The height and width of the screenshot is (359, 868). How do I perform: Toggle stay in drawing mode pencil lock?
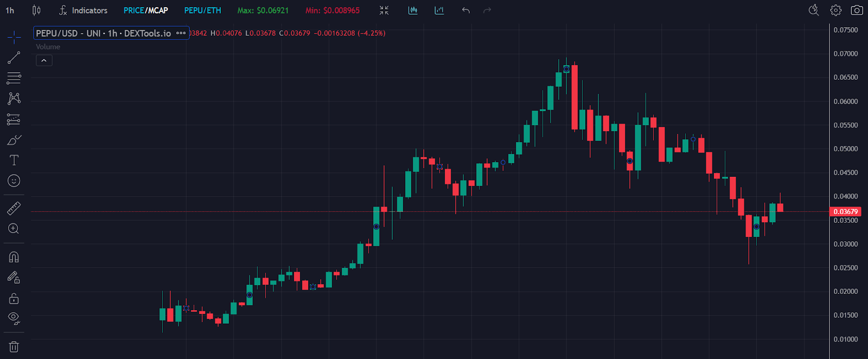coord(14,278)
